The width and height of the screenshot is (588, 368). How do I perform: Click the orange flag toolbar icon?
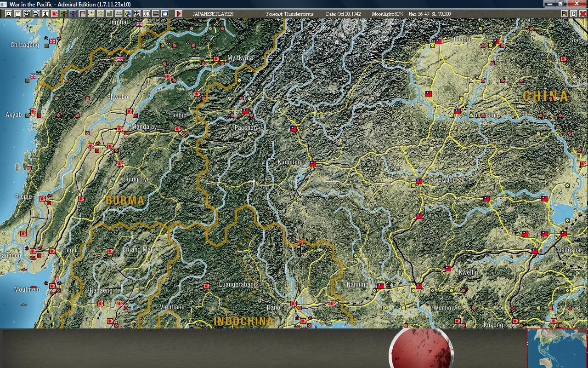click(x=82, y=14)
